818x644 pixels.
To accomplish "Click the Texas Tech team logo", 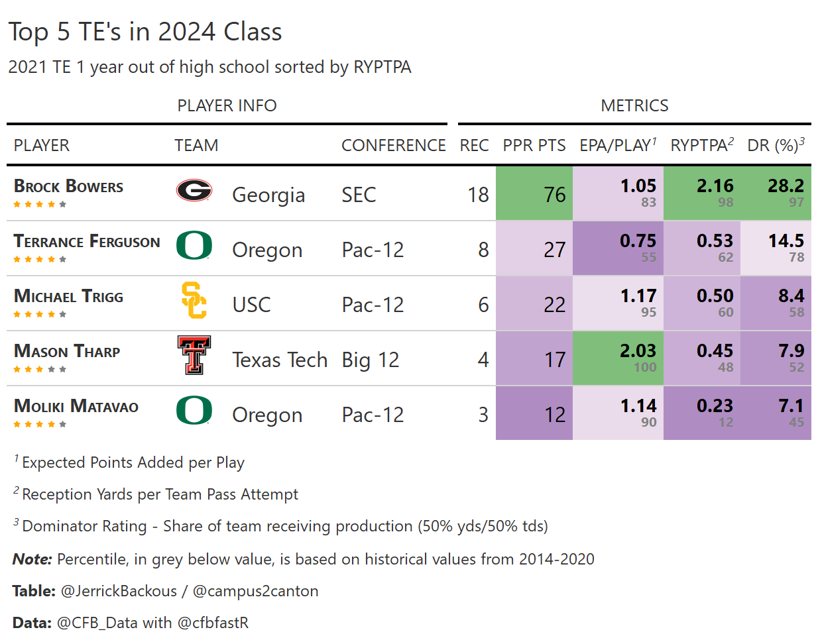I will [194, 355].
